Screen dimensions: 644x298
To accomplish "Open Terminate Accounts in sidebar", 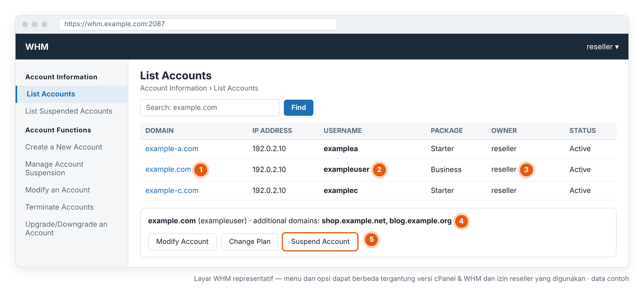I will 60,207.
